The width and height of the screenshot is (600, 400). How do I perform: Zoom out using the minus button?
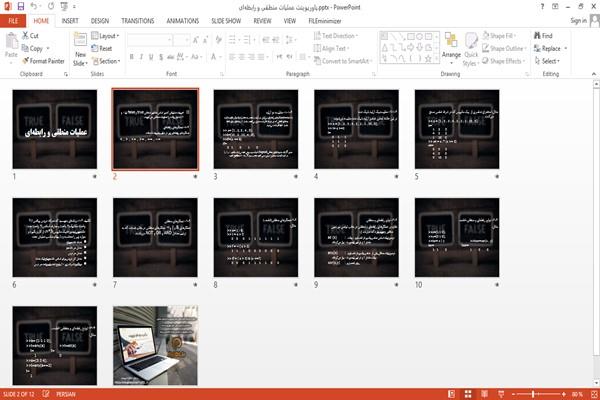click(514, 394)
